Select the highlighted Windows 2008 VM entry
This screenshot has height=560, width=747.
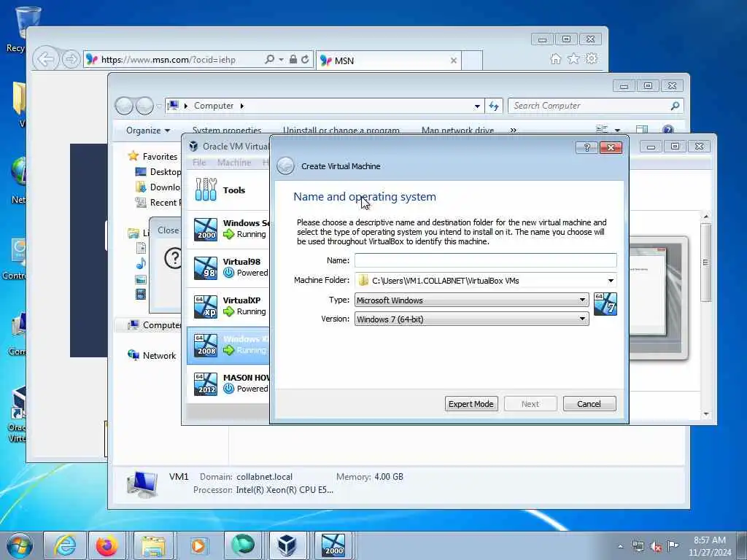coord(228,345)
